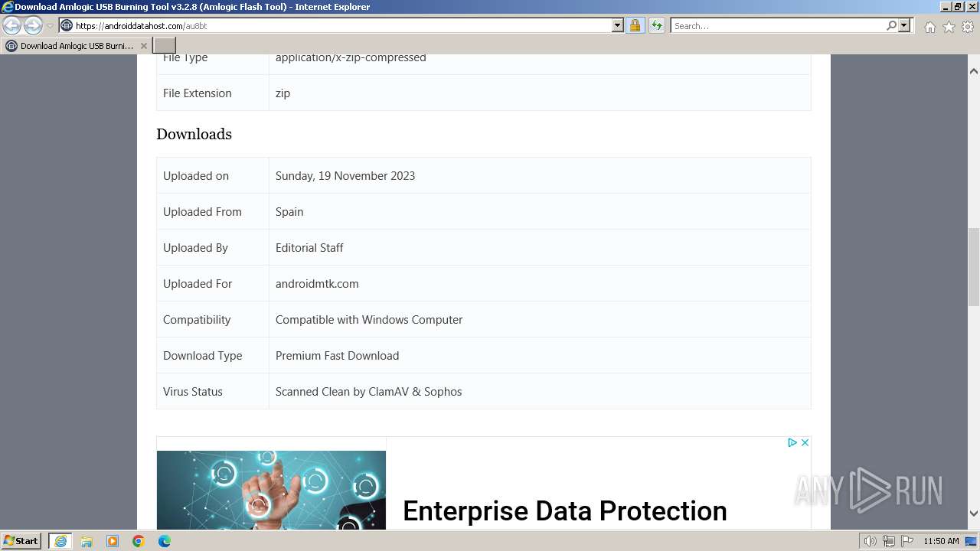Close the ad with the X icon
This screenshot has width=980, height=551.
click(x=805, y=442)
